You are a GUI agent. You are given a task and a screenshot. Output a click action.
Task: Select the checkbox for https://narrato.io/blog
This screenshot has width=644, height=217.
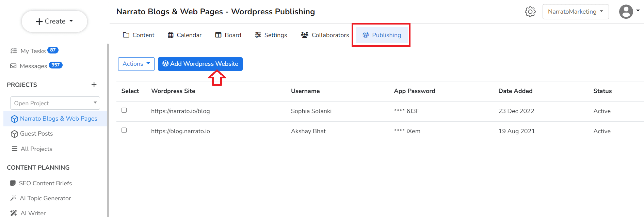click(124, 110)
